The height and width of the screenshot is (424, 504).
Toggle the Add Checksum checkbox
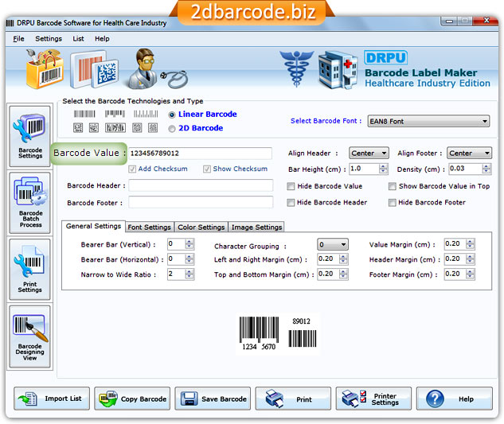[x=132, y=169]
